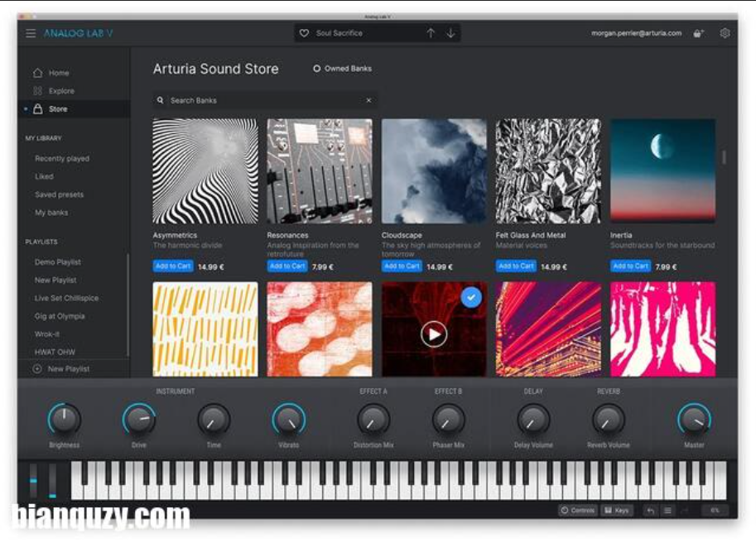This screenshot has height=542, width=756.
Task: Click the Vibrato knob
Action: (288, 419)
